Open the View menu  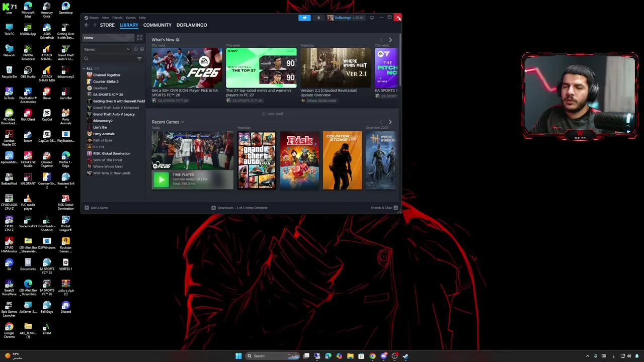click(x=106, y=18)
